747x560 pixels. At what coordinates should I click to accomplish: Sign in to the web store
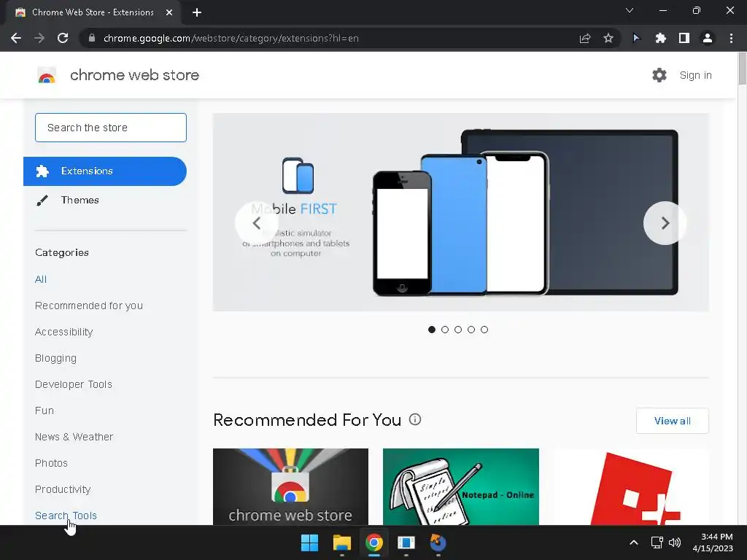(x=695, y=75)
